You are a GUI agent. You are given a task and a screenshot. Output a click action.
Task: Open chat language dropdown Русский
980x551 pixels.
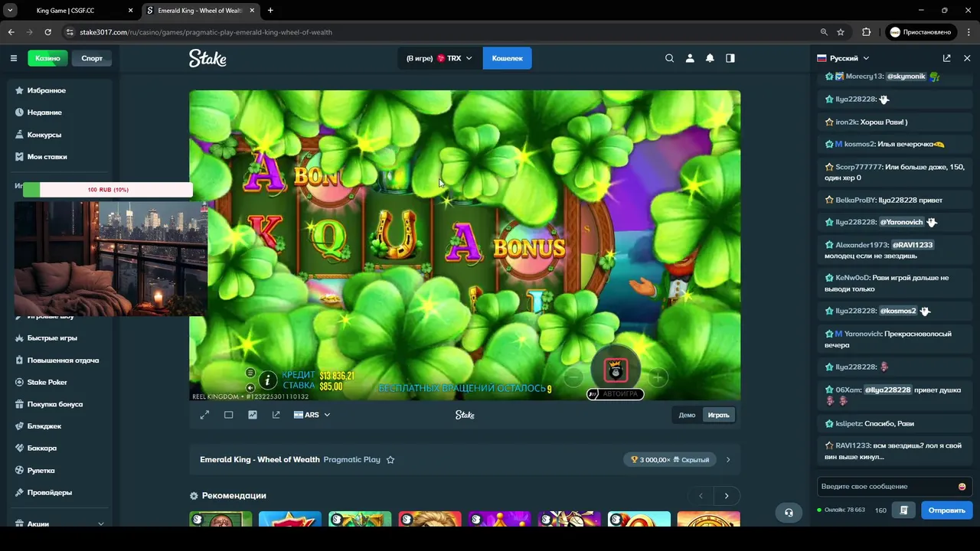point(844,58)
